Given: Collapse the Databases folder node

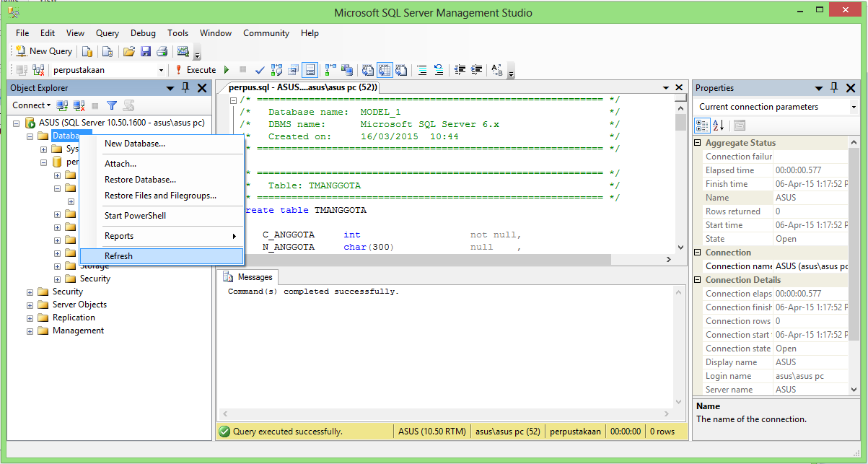Looking at the screenshot, I should click(x=30, y=136).
